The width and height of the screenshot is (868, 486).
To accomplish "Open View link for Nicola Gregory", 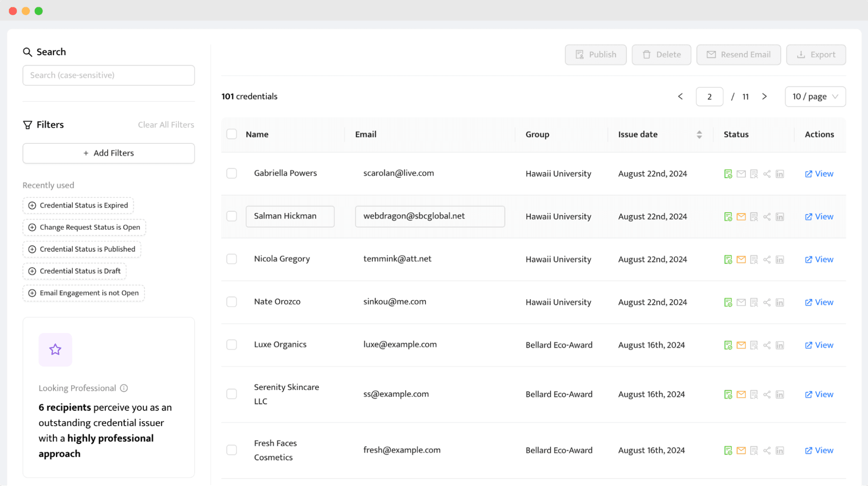I will click(819, 260).
